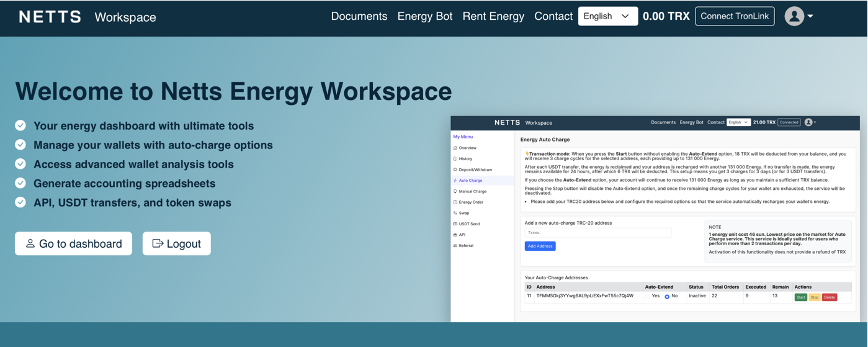The width and height of the screenshot is (868, 347).
Task: Click the checkmark beside 'Your energy dashboard with ultimate tools'
Action: point(20,125)
